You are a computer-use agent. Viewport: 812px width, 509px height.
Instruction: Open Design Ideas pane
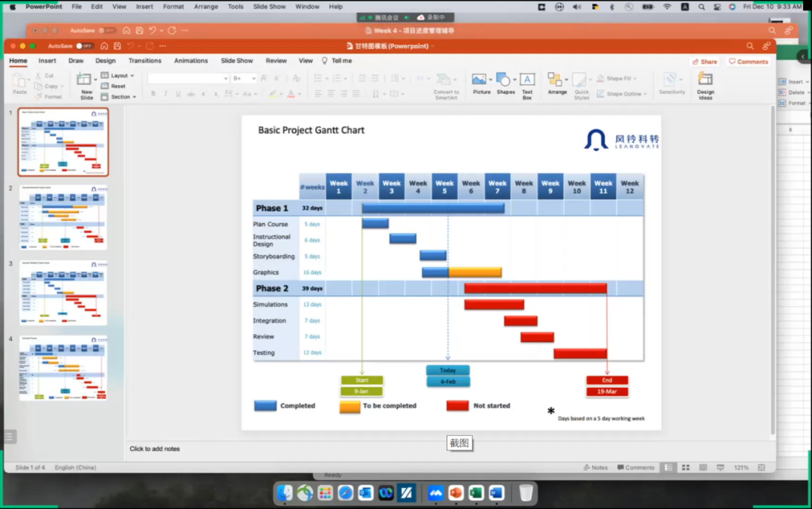point(705,86)
